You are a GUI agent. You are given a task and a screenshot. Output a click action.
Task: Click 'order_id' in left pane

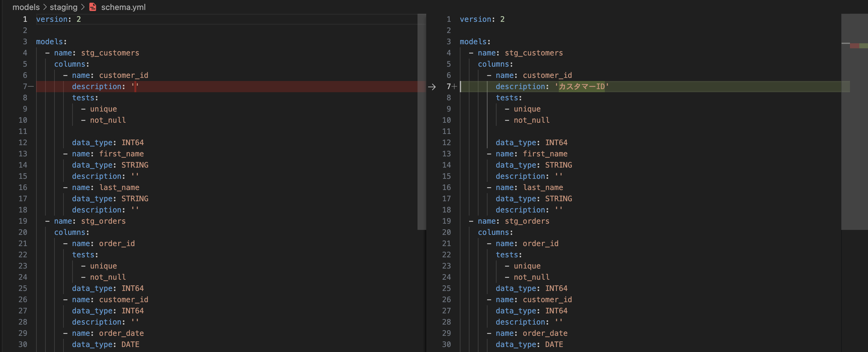[x=117, y=244]
